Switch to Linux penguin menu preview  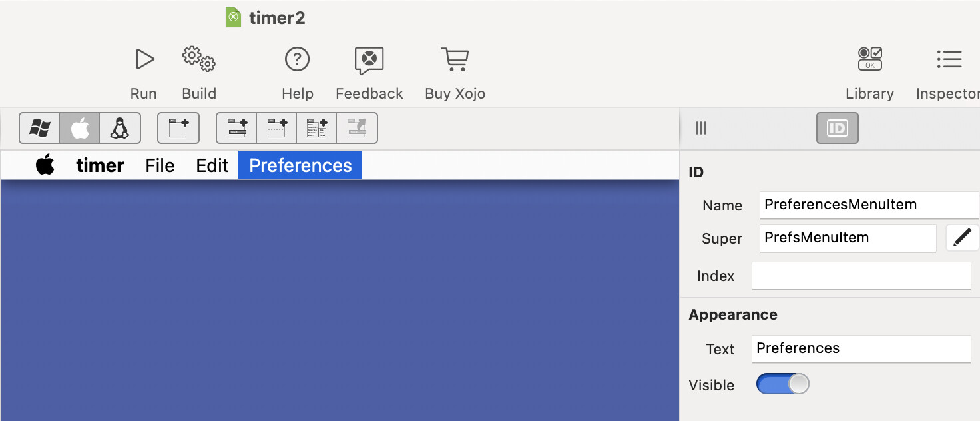pyautogui.click(x=120, y=128)
